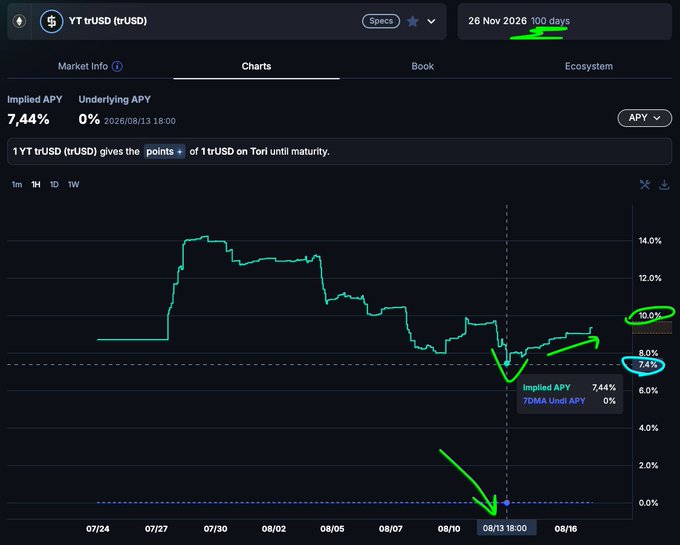Click the Implied APY label
This screenshot has width=680, height=545.
click(35, 99)
